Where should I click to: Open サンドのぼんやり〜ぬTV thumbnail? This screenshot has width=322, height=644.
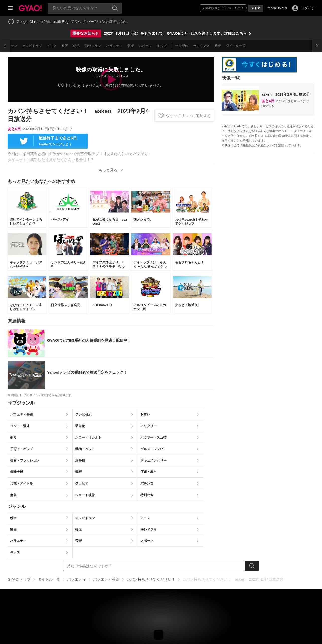click(x=68, y=244)
